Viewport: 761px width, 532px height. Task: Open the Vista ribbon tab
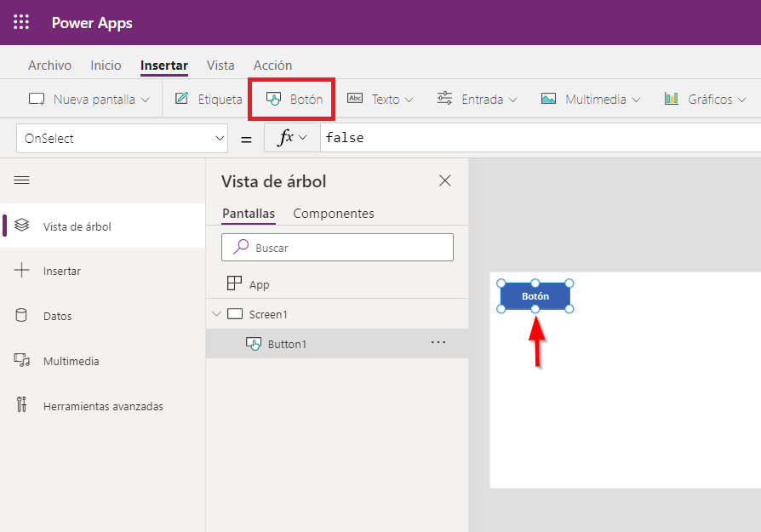(220, 65)
